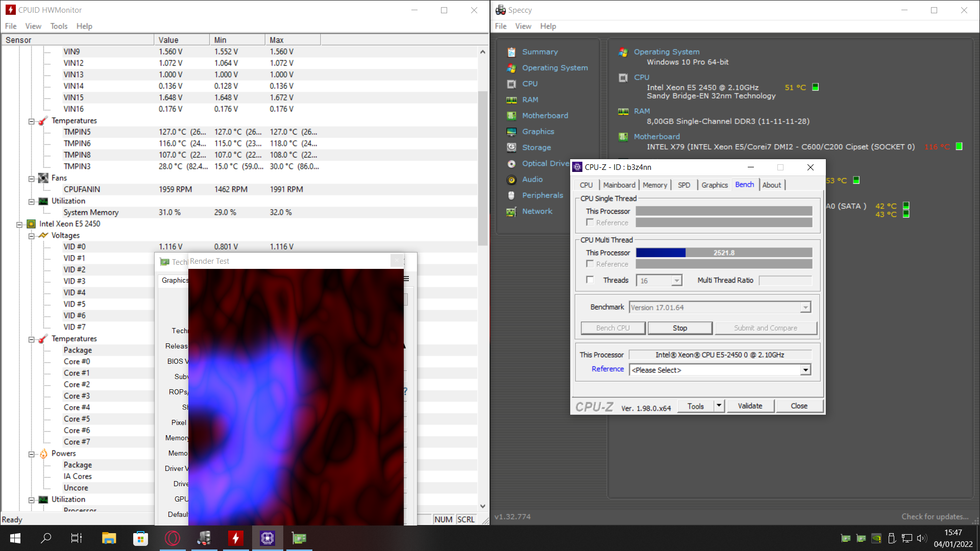Open Windows Start menu
This screenshot has width=980, height=551.
pos(15,538)
